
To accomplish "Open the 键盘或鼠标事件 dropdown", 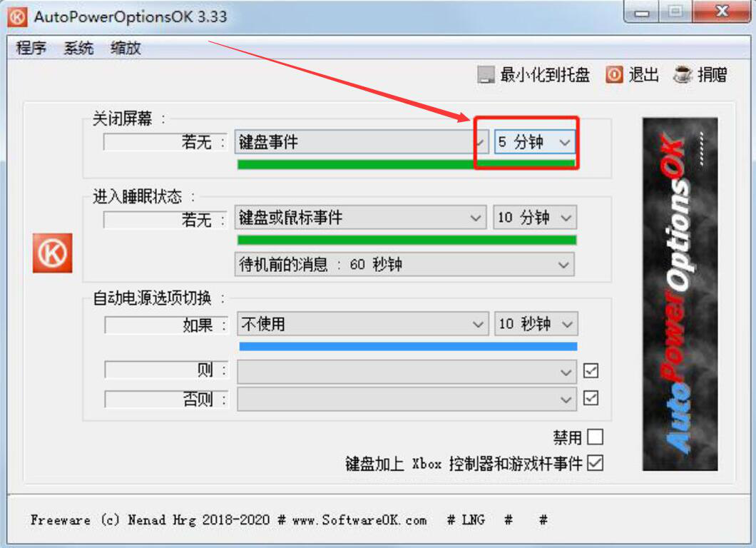I will [361, 218].
